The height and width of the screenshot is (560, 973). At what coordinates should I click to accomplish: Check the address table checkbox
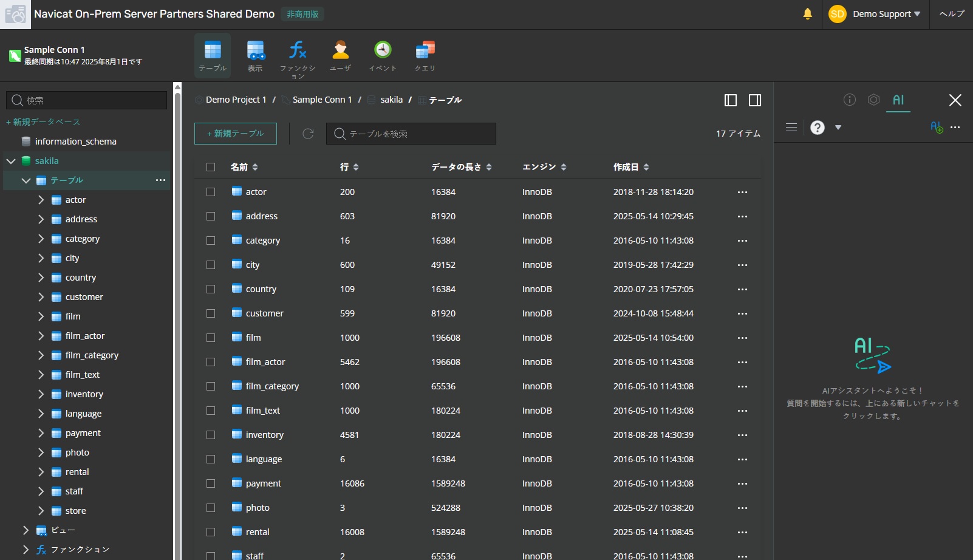[211, 216]
